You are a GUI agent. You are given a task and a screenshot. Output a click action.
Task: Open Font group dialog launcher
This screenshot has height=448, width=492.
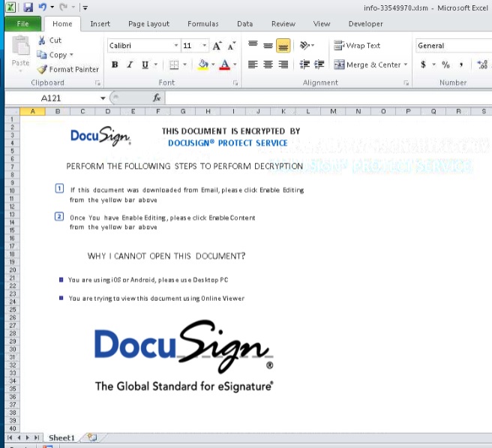(x=235, y=83)
